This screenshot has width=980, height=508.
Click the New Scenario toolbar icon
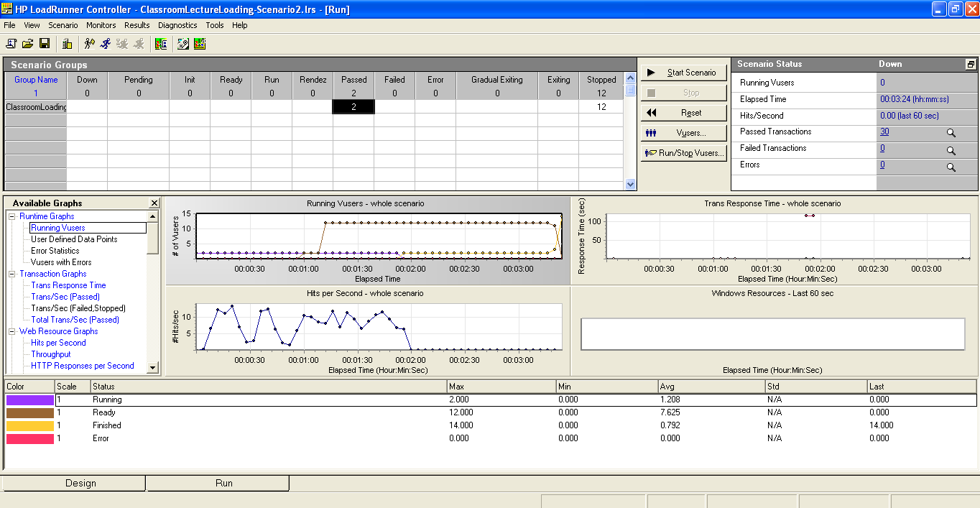11,43
